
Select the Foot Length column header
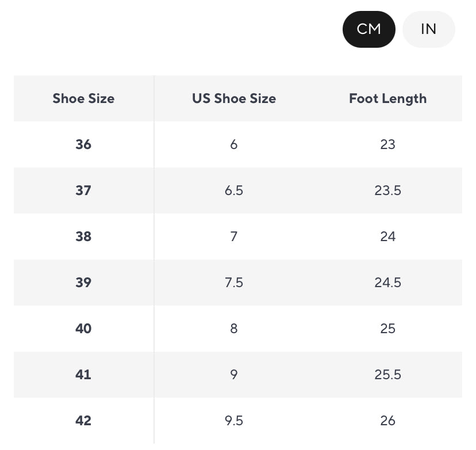(387, 98)
